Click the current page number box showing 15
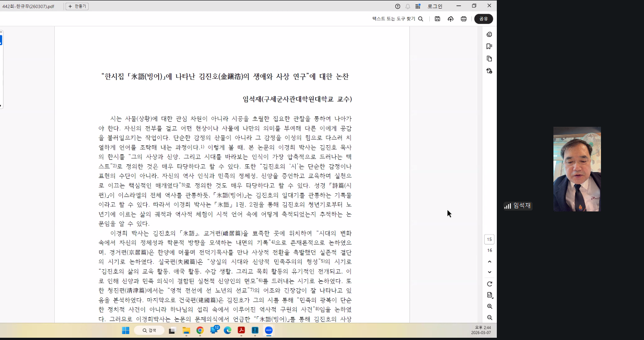 [x=489, y=239]
